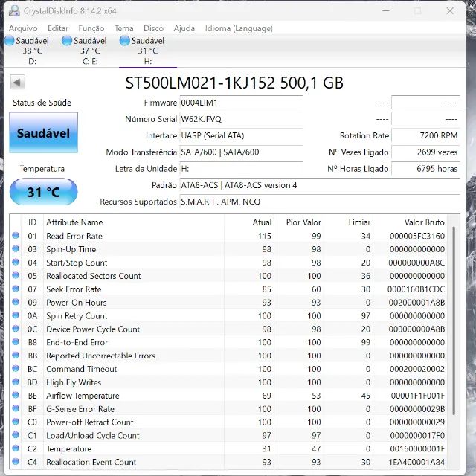Image resolution: width=476 pixels, height=476 pixels.
Task: Open the Ajuda menu
Action: pyautogui.click(x=184, y=28)
